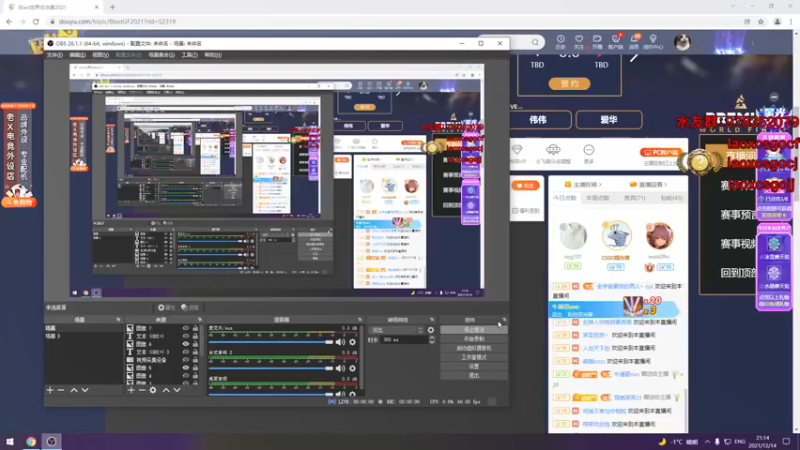Image resolution: width=800 pixels, height=450 pixels.
Task: Open Douyu 开播 broadcast icon
Action: 597,42
